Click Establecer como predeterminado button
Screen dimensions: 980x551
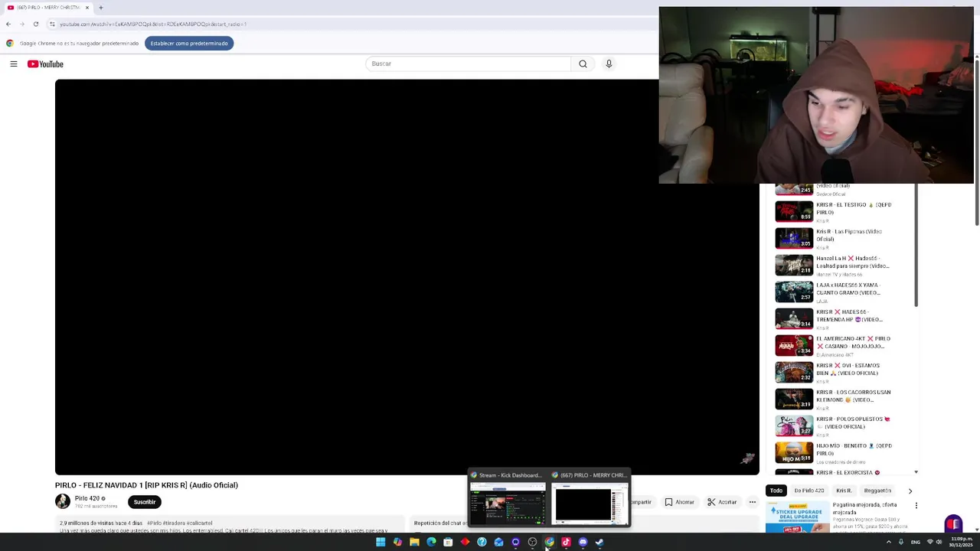189,44
